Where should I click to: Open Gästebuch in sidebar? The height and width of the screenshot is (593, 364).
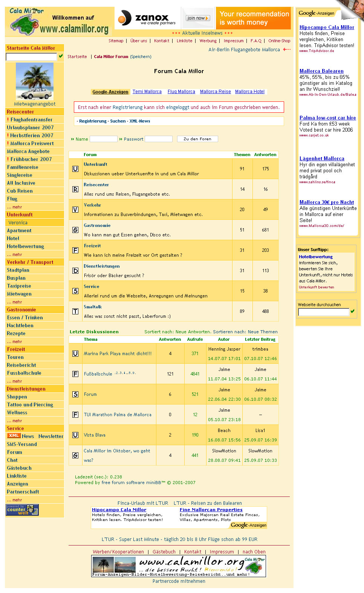(19, 468)
